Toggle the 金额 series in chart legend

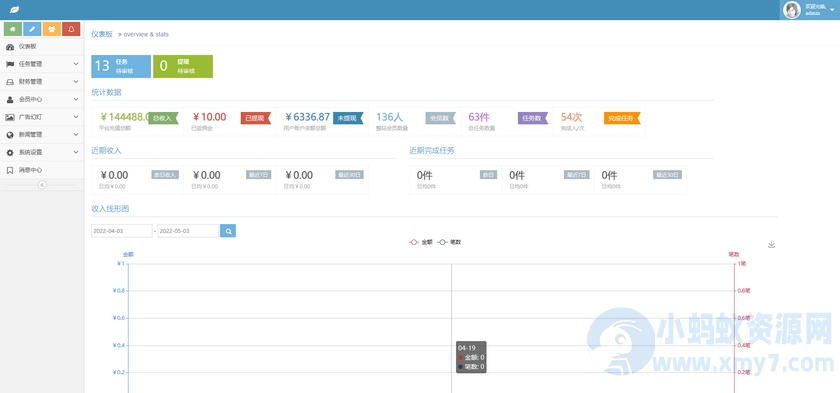coord(421,242)
